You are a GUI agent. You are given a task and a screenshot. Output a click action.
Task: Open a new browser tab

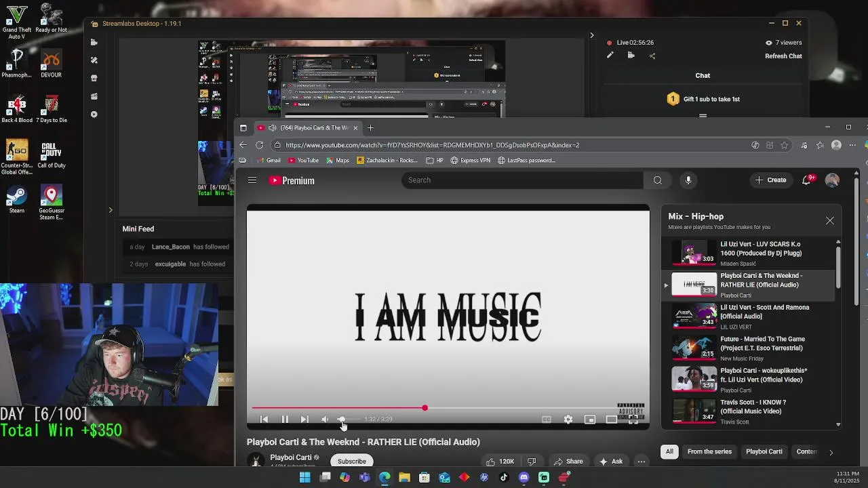pyautogui.click(x=370, y=127)
